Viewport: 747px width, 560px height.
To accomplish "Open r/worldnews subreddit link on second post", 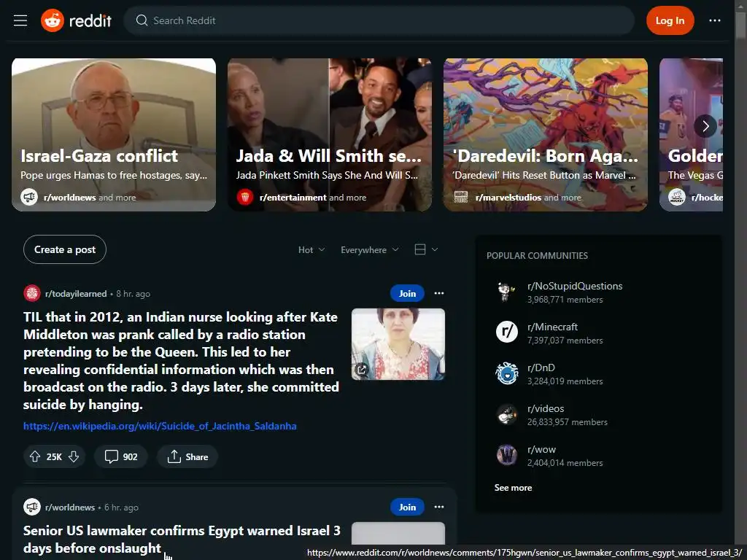I will [x=69, y=507].
